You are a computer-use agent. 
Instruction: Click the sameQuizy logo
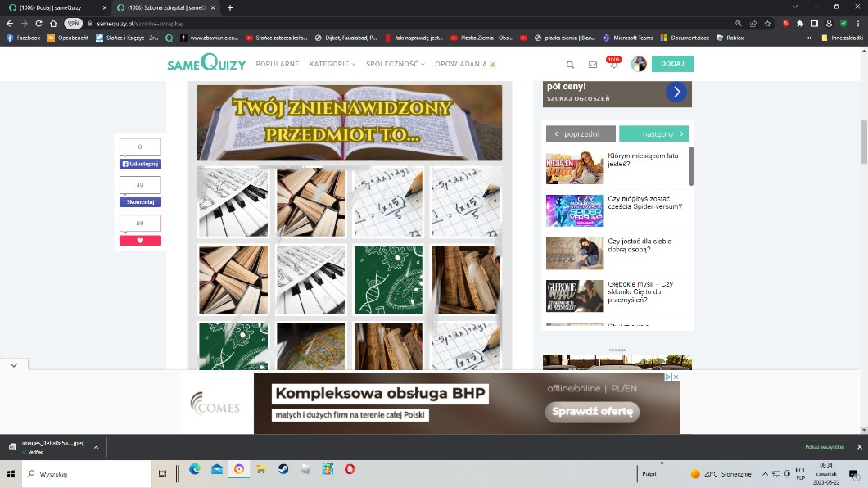[x=206, y=63]
